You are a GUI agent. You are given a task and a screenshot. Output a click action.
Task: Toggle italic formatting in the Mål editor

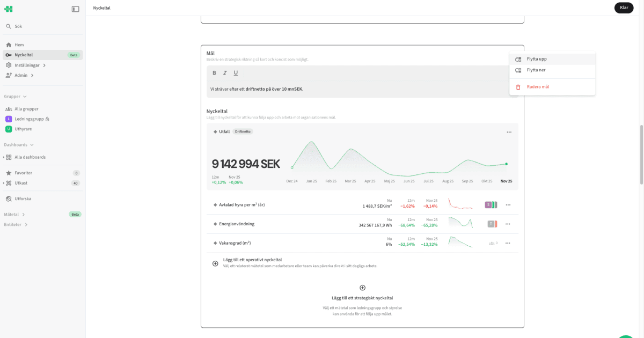click(x=224, y=72)
